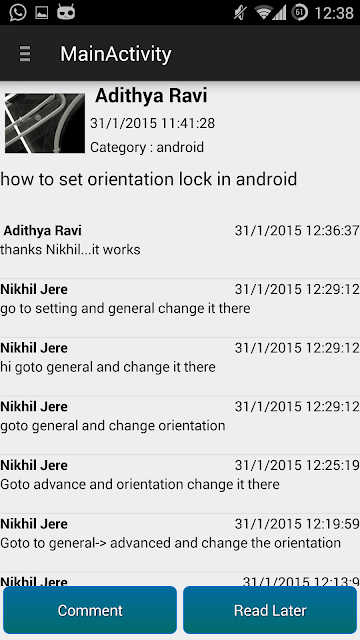This screenshot has width=360, height=640.
Task: Click the Comment button
Action: point(90,610)
